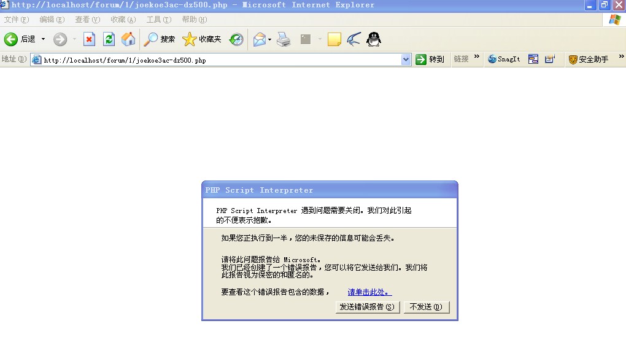The height and width of the screenshot is (364, 626).
Task: Stop loading with the red X icon
Action: [x=89, y=39]
